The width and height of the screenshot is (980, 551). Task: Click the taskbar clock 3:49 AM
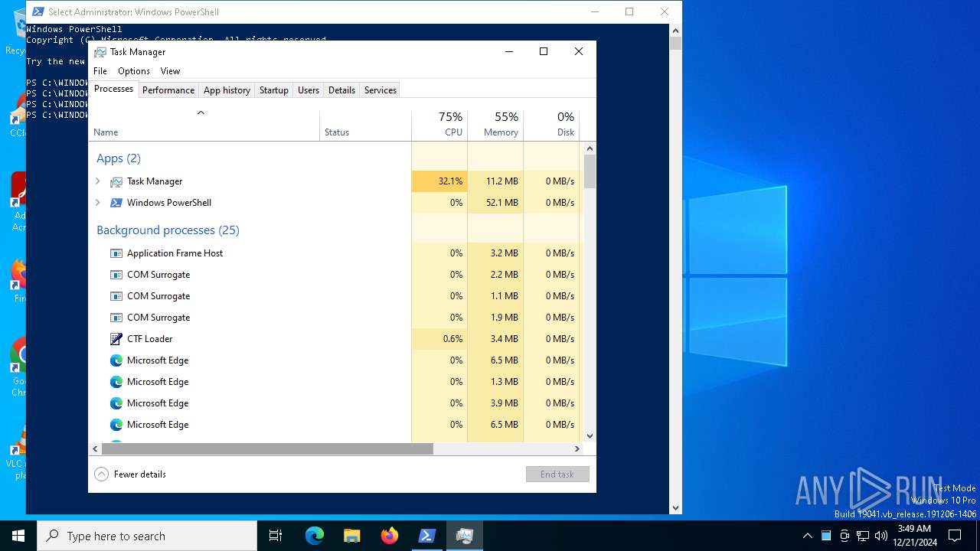[914, 529]
